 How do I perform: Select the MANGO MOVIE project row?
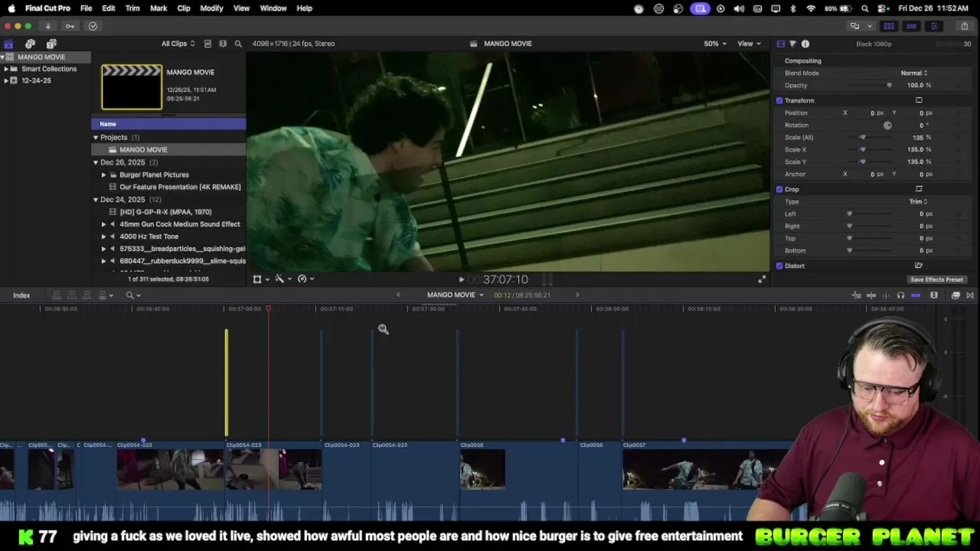click(168, 150)
